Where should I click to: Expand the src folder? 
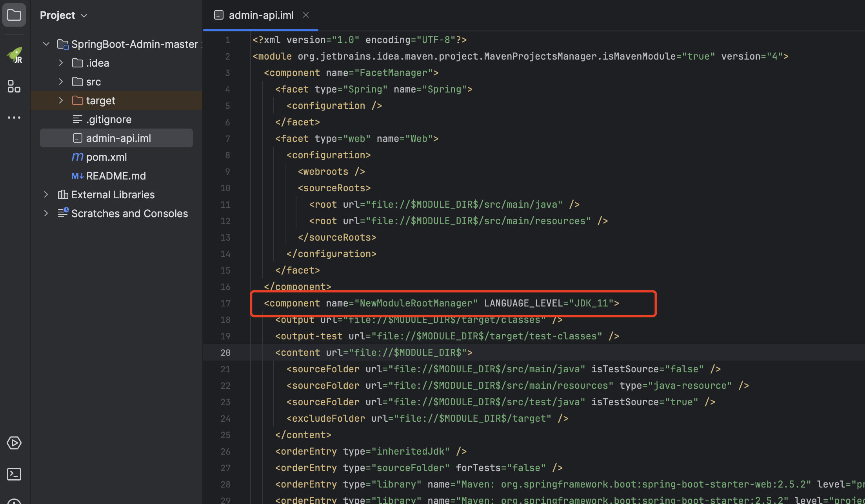(x=61, y=82)
